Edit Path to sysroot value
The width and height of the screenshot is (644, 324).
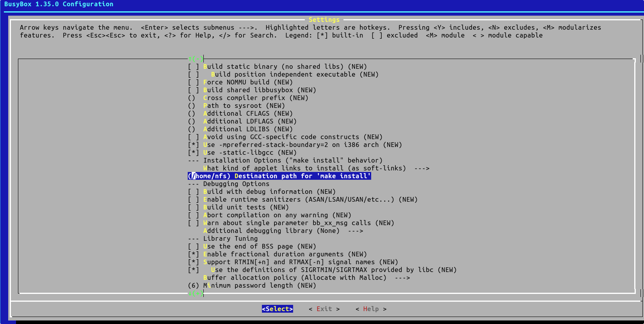pos(236,106)
